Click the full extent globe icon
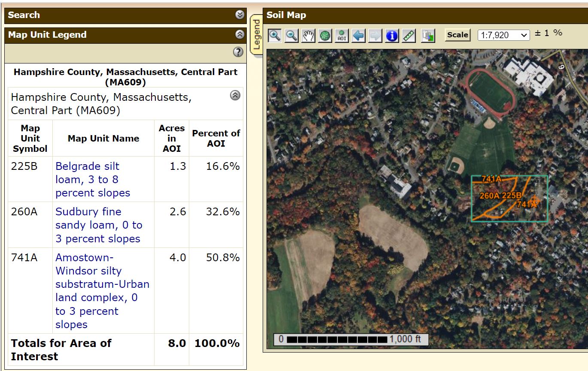This screenshot has width=588, height=371. 325,36
